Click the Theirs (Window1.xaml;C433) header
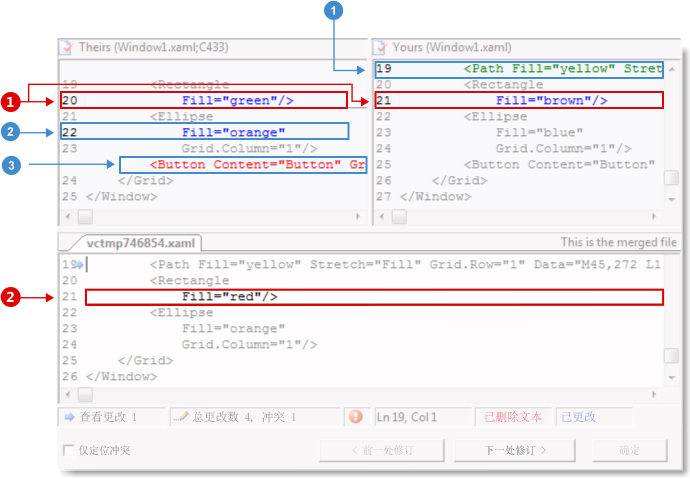The image size is (690, 479). tap(154, 47)
